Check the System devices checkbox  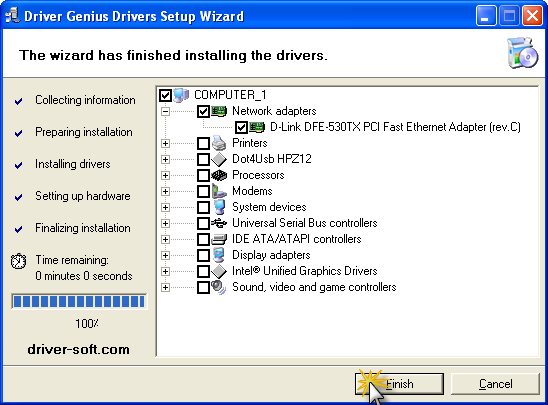pyautogui.click(x=203, y=207)
